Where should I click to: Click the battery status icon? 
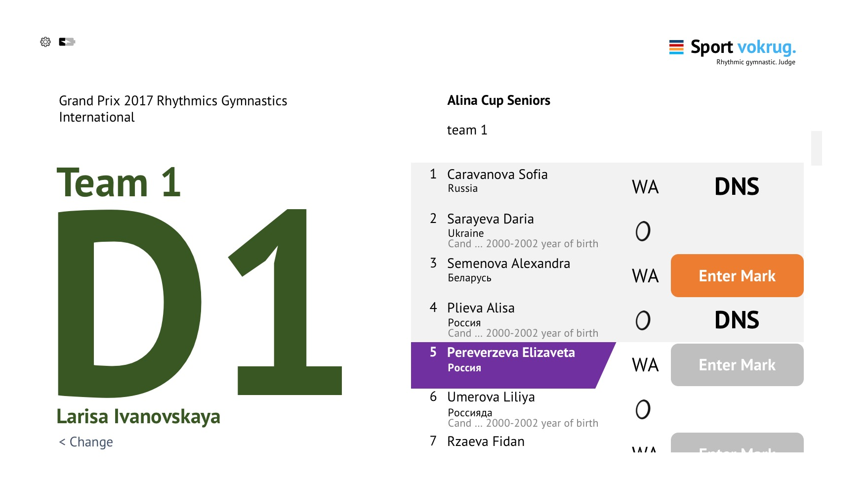click(67, 42)
